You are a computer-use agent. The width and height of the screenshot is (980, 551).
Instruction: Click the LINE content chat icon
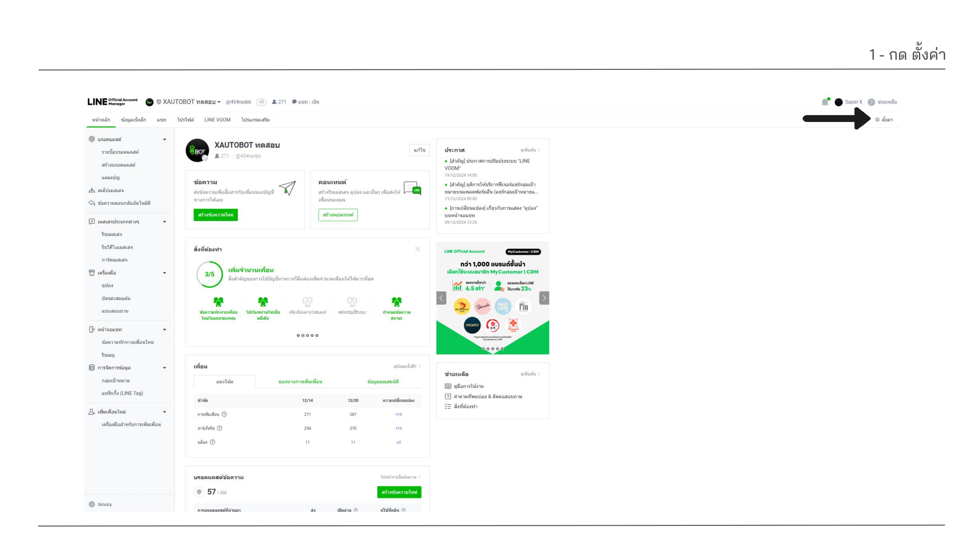point(412,188)
